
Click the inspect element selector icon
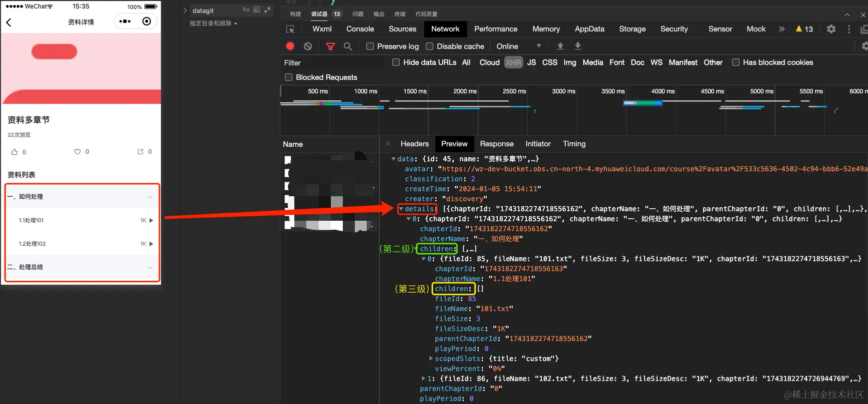tap(290, 29)
